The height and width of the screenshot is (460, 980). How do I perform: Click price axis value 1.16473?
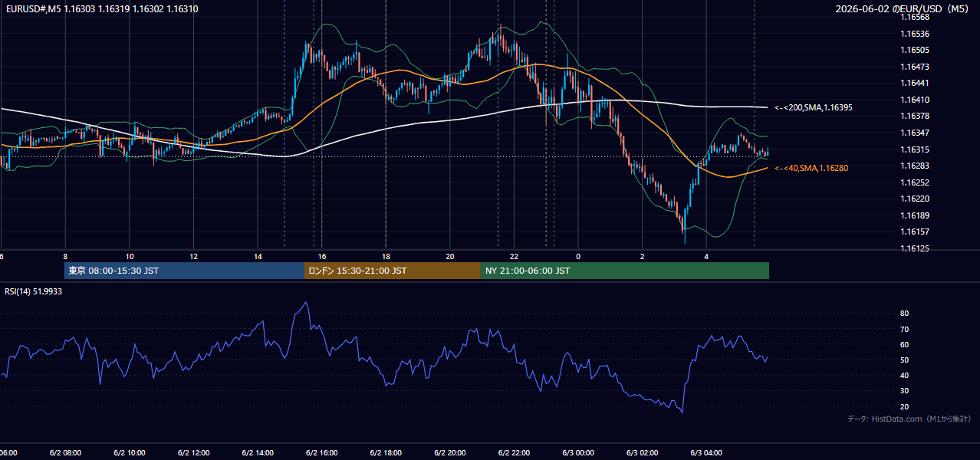(914, 67)
